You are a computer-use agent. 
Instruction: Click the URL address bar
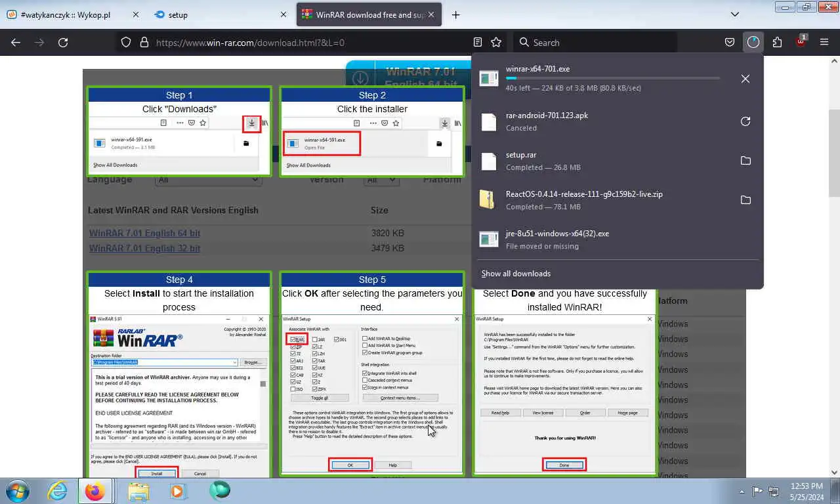pos(312,42)
